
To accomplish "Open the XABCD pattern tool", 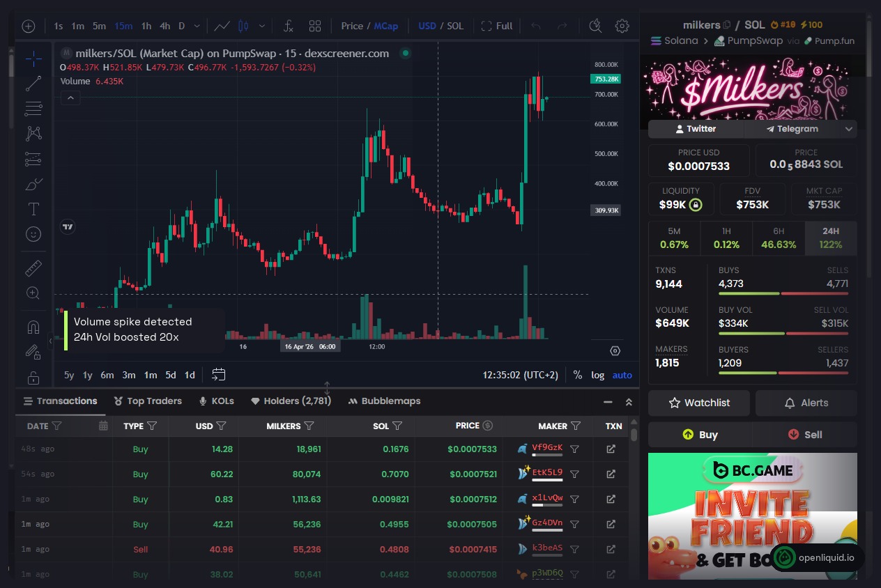I will tap(33, 134).
